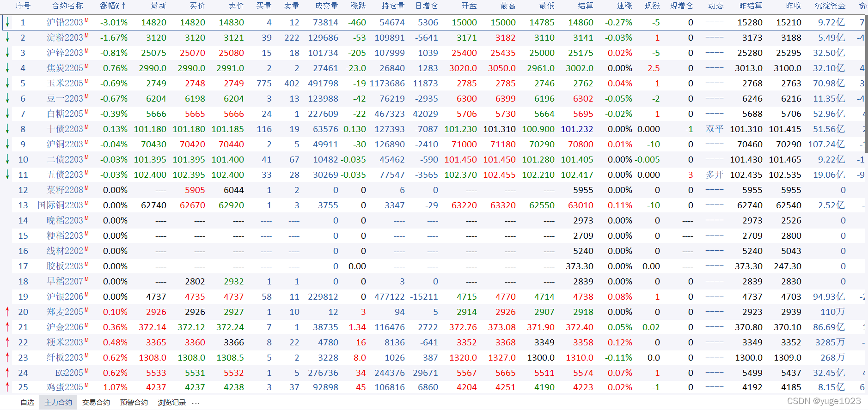Select the 豆一2203 contract
The image size is (868, 410).
[x=65, y=98]
